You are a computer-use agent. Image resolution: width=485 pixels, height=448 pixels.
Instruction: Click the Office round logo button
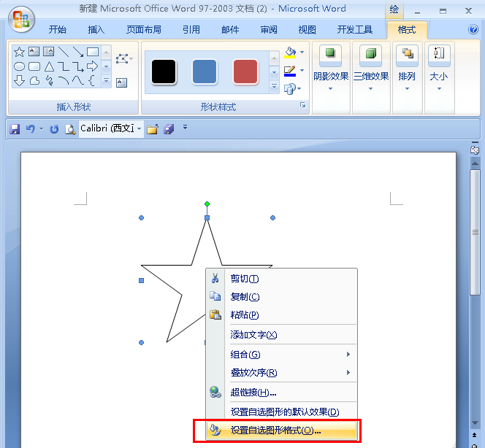tap(21, 20)
